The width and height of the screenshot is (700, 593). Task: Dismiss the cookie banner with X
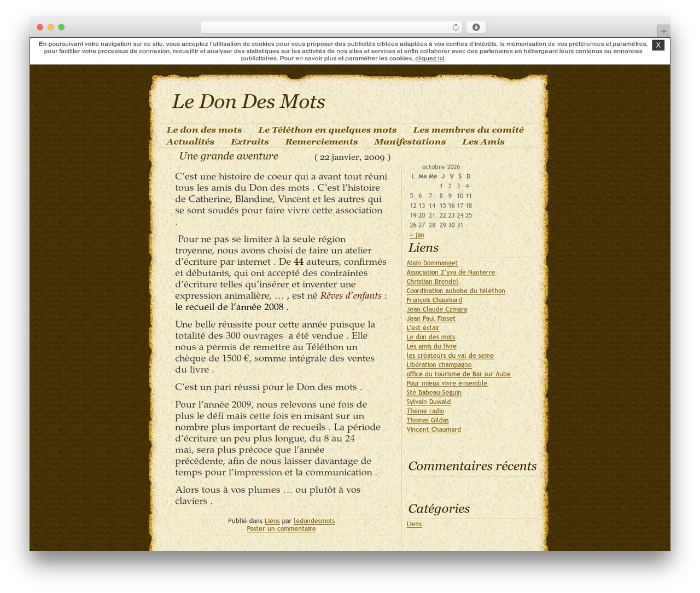tap(658, 45)
